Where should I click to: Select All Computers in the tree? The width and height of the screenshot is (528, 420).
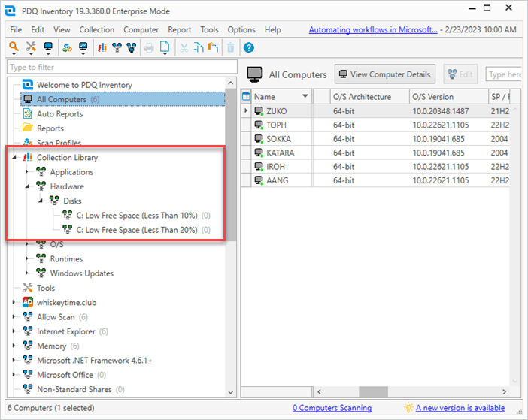[123, 99]
